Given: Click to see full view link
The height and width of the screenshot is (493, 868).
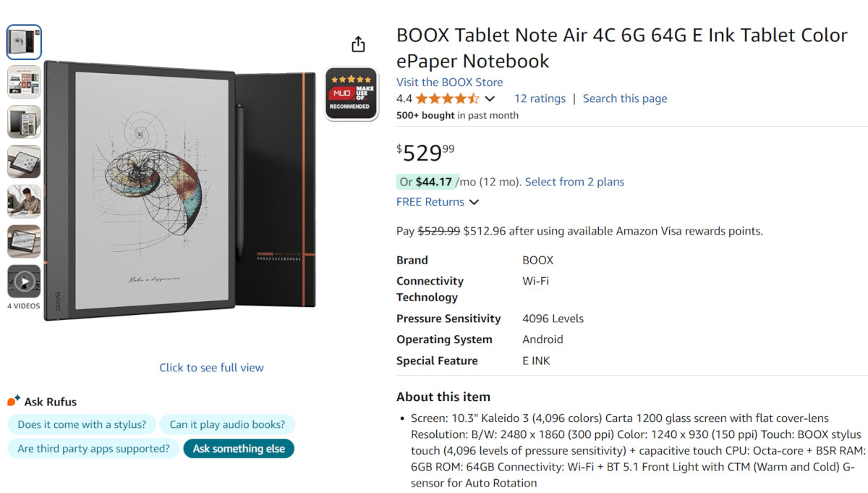Looking at the screenshot, I should 211,367.
